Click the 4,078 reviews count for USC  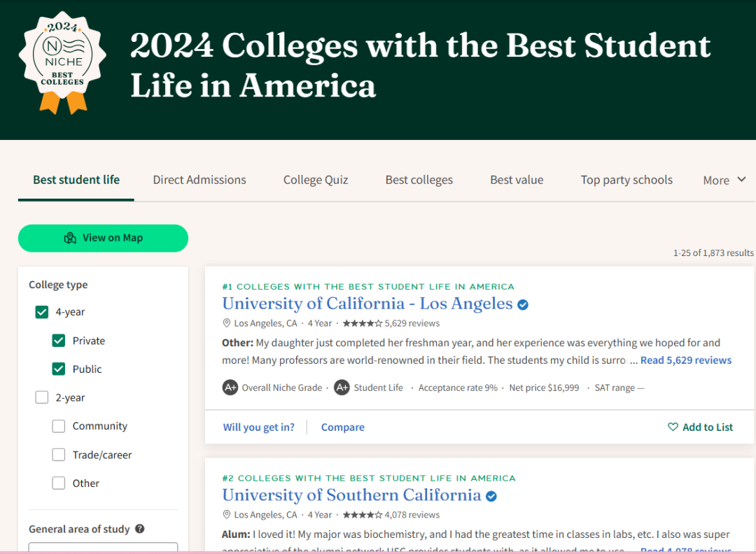point(412,515)
